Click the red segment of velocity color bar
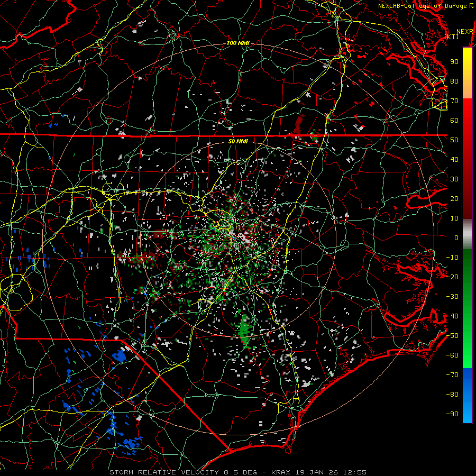Image resolution: width=476 pixels, height=476 pixels. click(467, 159)
